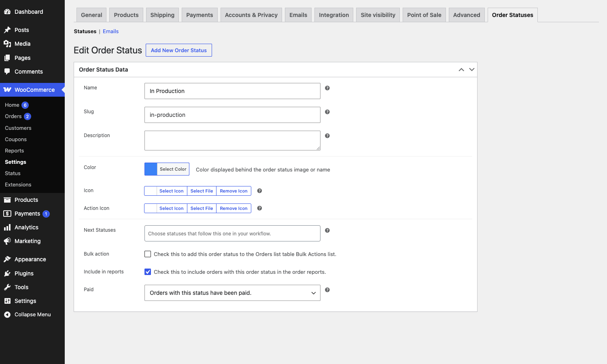Open the Reports submenu item
Screen dimensions: 607x364
tap(15, 150)
